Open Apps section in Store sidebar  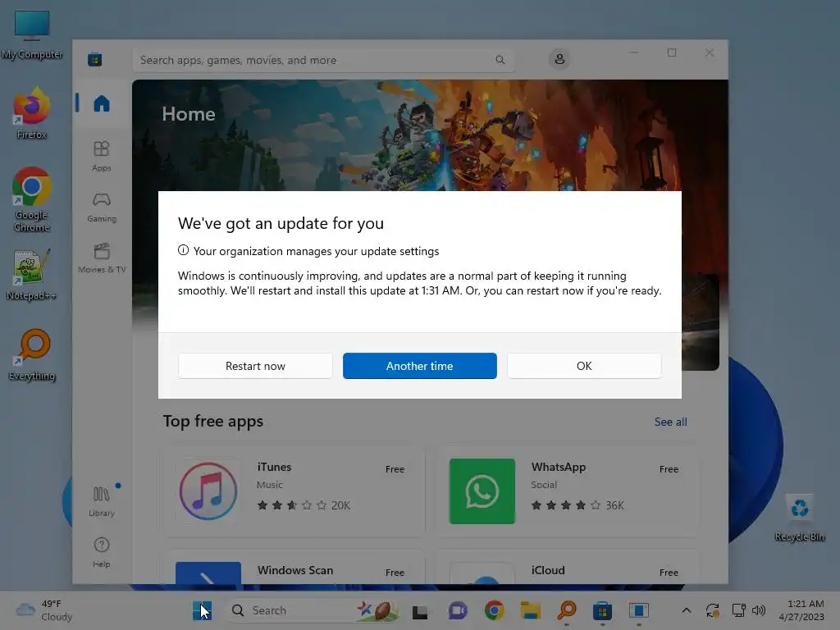click(x=101, y=156)
